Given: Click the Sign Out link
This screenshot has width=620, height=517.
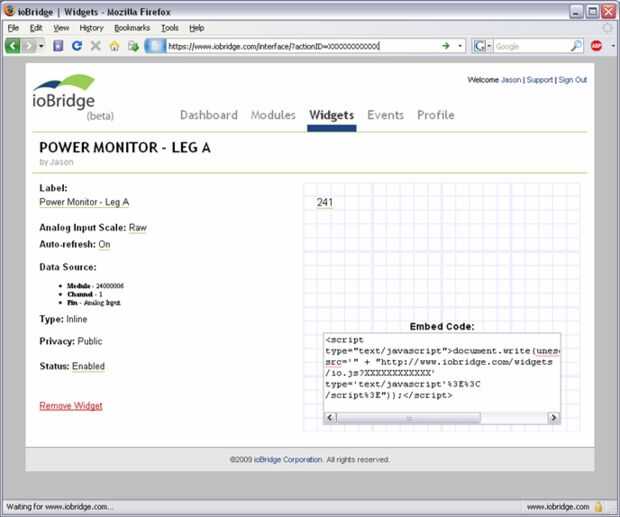Looking at the screenshot, I should tap(573, 80).
